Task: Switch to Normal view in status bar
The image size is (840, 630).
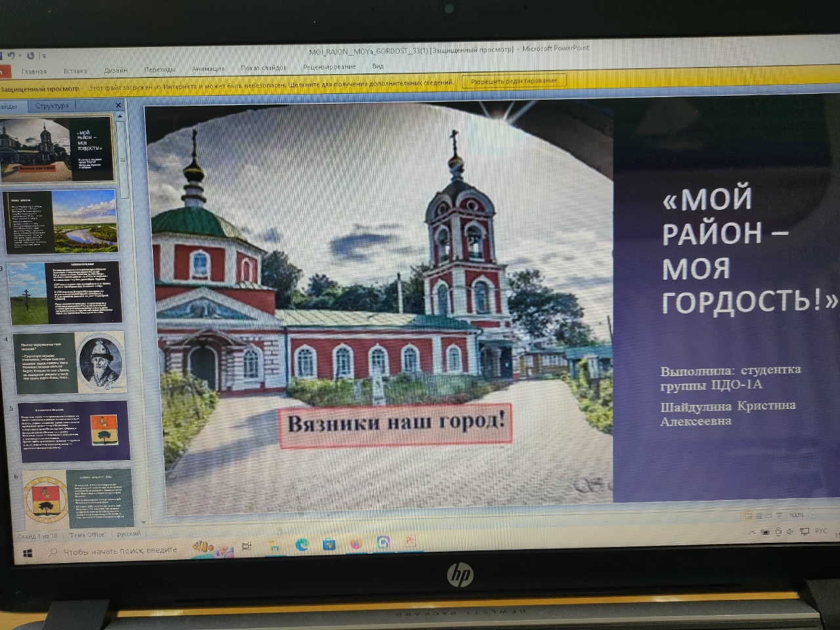Action: click(x=748, y=516)
